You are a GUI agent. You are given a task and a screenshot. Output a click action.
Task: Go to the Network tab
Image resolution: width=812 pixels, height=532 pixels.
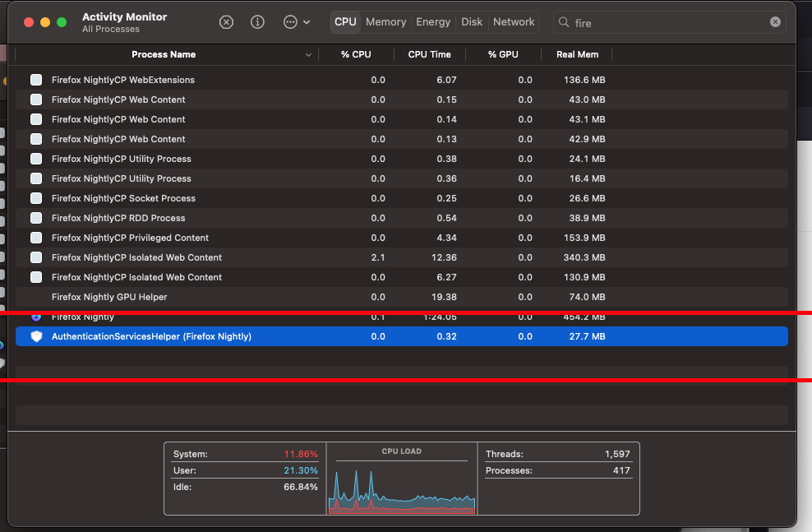click(514, 22)
